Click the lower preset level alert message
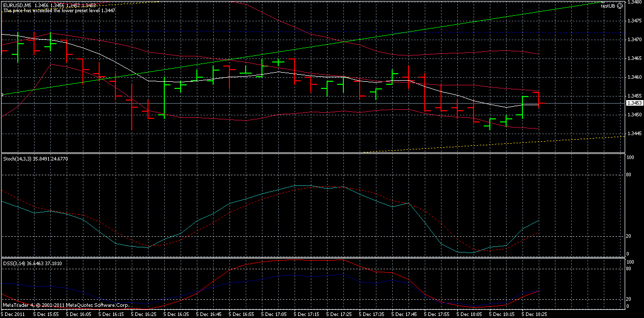 [x=61, y=10]
